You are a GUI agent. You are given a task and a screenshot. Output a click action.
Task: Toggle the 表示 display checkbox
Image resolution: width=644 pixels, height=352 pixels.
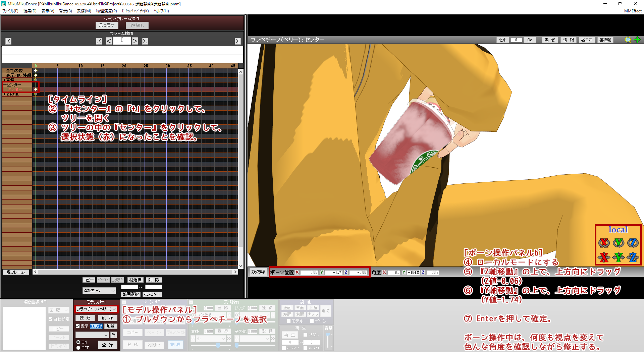pos(78,326)
